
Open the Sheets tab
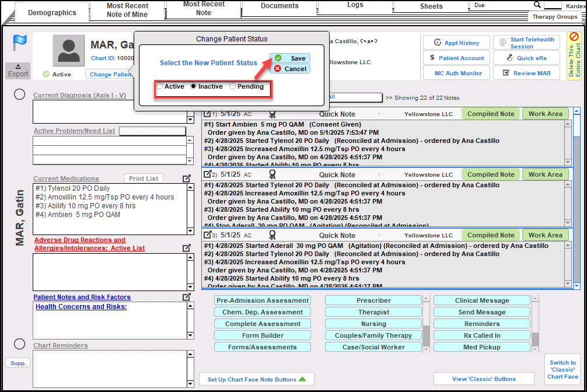[x=431, y=6]
